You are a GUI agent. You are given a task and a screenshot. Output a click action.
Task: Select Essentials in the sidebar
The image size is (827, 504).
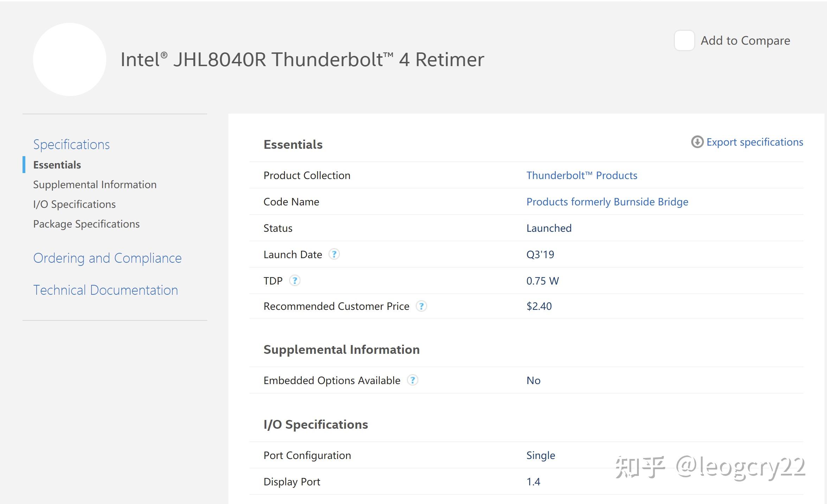pyautogui.click(x=57, y=165)
